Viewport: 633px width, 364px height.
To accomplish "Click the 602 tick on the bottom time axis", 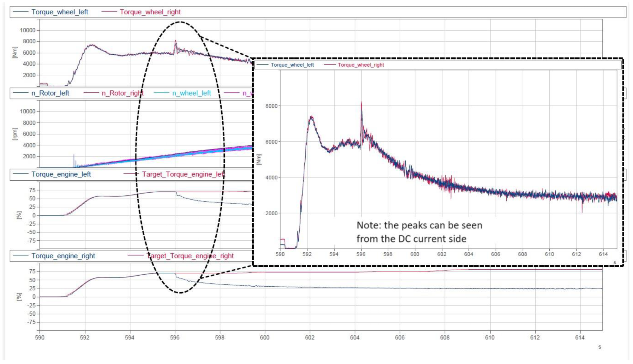I will (x=310, y=337).
